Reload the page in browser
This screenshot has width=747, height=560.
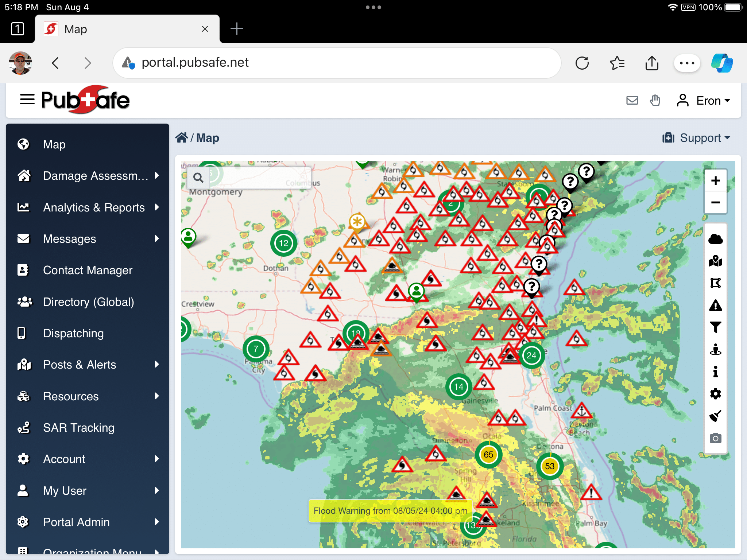[582, 63]
